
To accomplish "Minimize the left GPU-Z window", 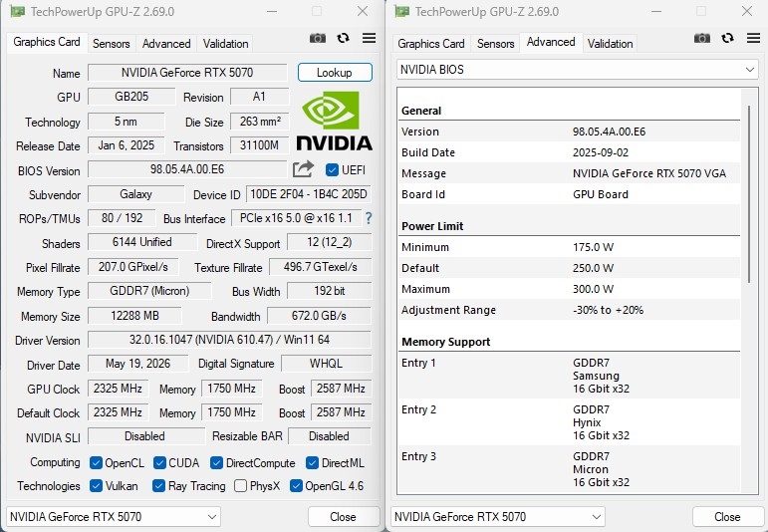I will (272, 11).
